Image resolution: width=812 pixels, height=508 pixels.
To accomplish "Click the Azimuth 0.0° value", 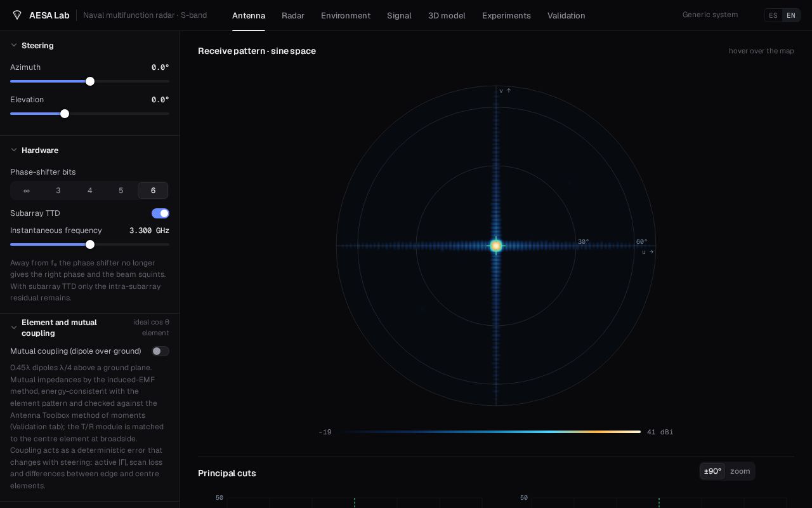I will 160,67.
